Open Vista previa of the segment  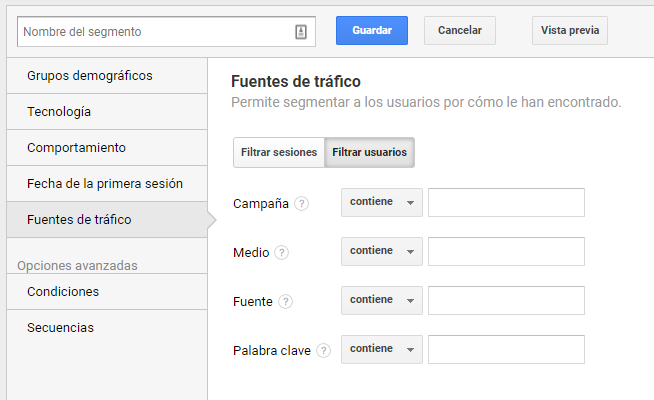[570, 30]
